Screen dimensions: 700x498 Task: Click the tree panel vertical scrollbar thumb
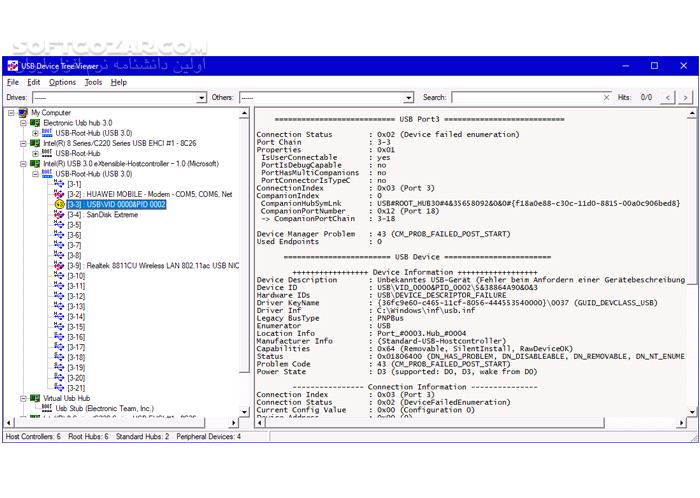244,245
